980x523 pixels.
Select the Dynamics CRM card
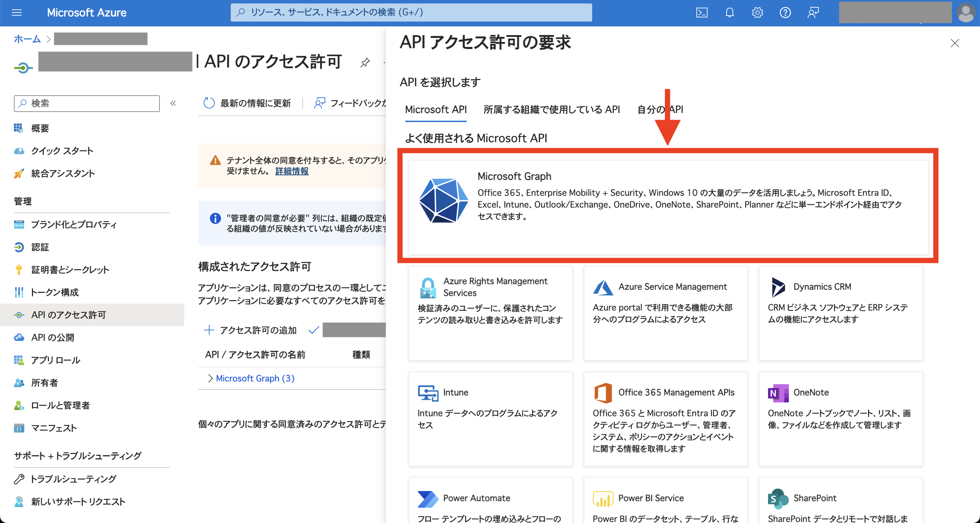(x=841, y=313)
